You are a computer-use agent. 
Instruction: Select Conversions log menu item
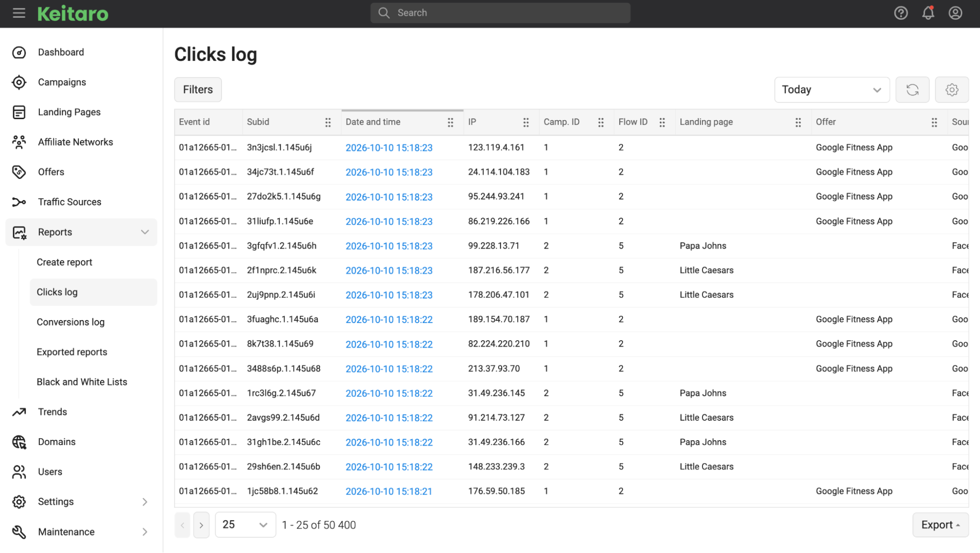(71, 322)
